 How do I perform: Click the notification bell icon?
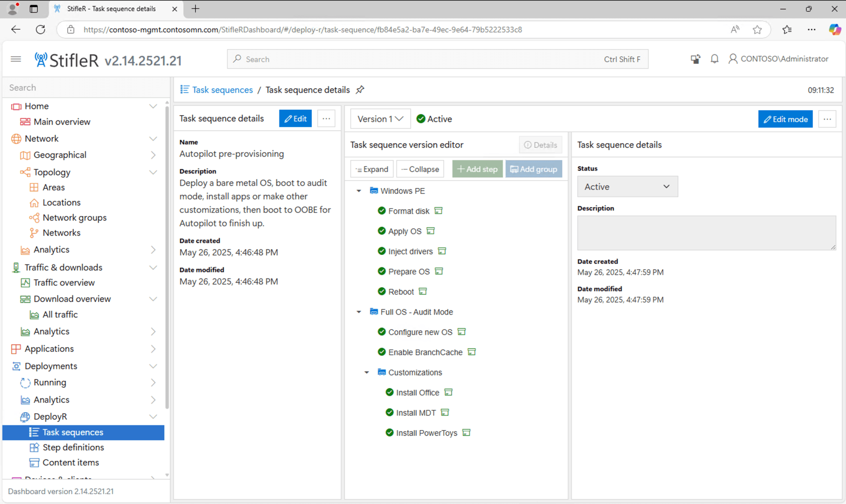pos(714,58)
